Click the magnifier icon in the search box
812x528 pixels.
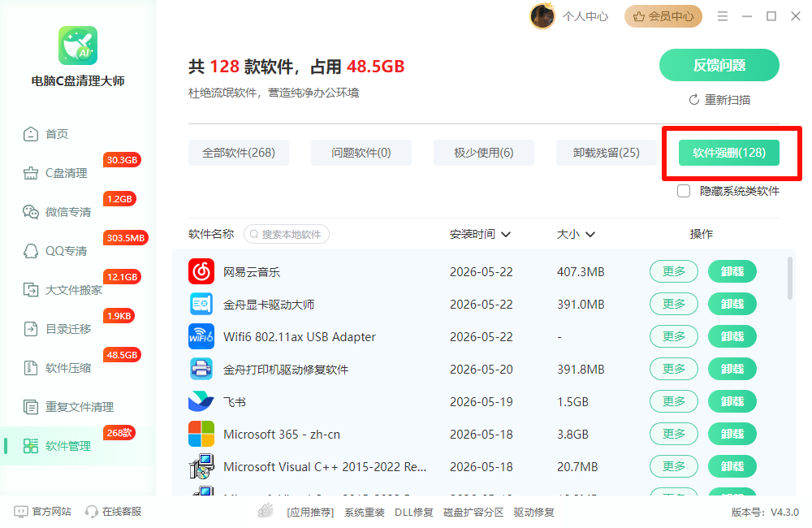(254, 234)
